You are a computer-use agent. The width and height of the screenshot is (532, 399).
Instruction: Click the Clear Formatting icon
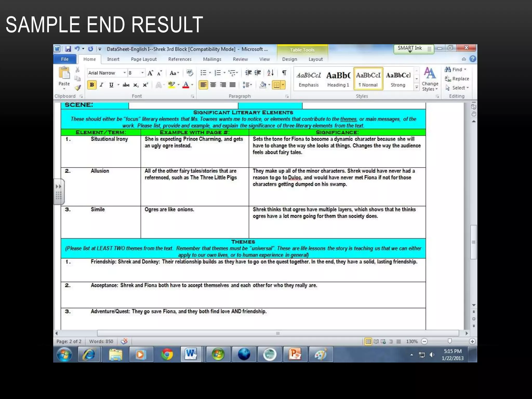coord(190,73)
